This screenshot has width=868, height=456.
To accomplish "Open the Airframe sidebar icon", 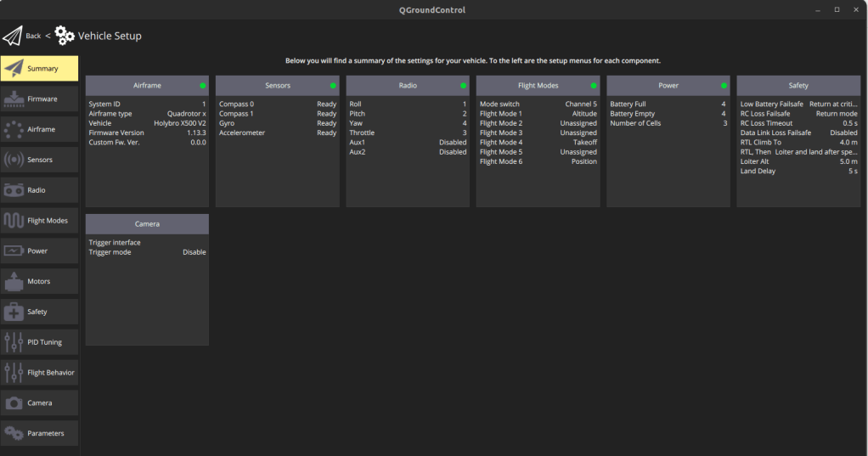I will [14, 129].
